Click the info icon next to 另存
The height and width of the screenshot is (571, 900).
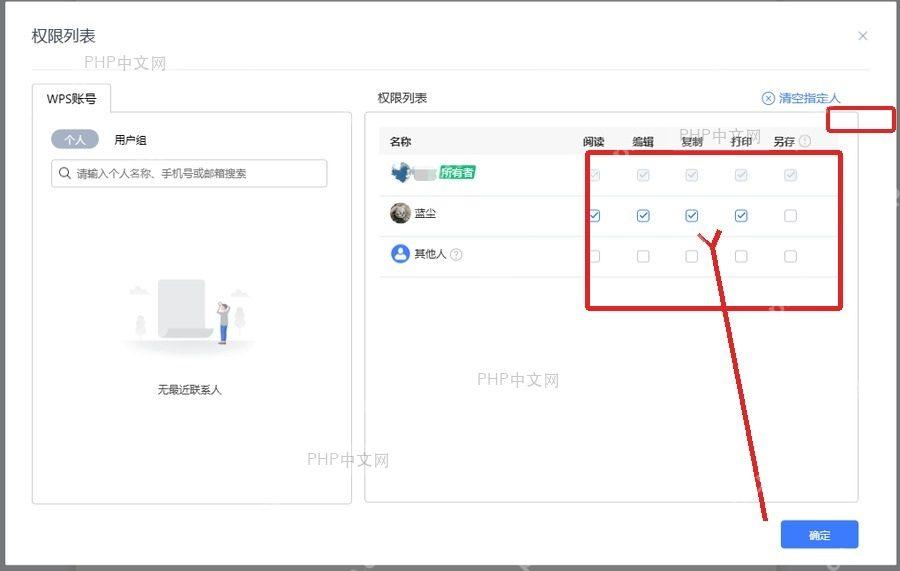coord(805,141)
